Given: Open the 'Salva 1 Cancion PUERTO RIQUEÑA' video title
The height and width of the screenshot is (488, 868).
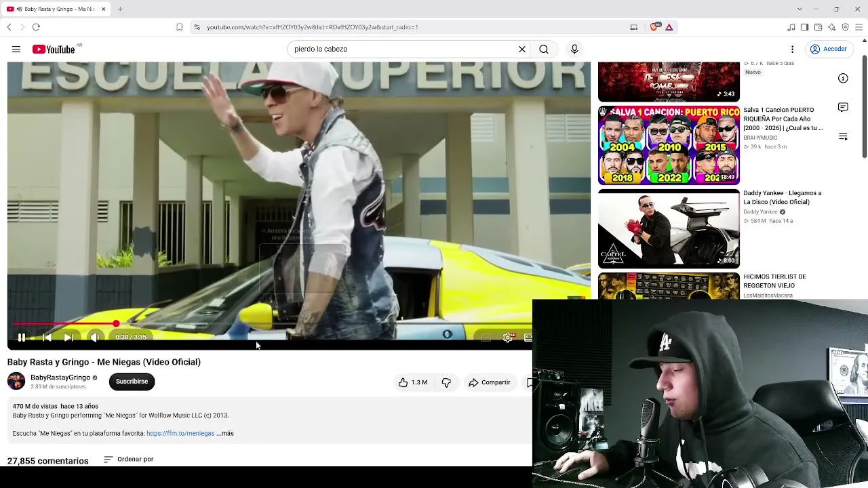Looking at the screenshot, I should [x=783, y=119].
